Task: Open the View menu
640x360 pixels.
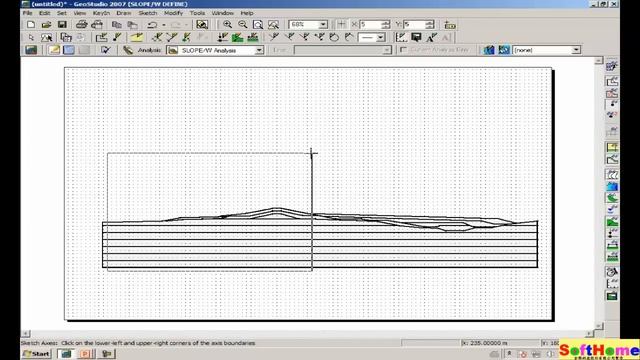Action: [80, 13]
